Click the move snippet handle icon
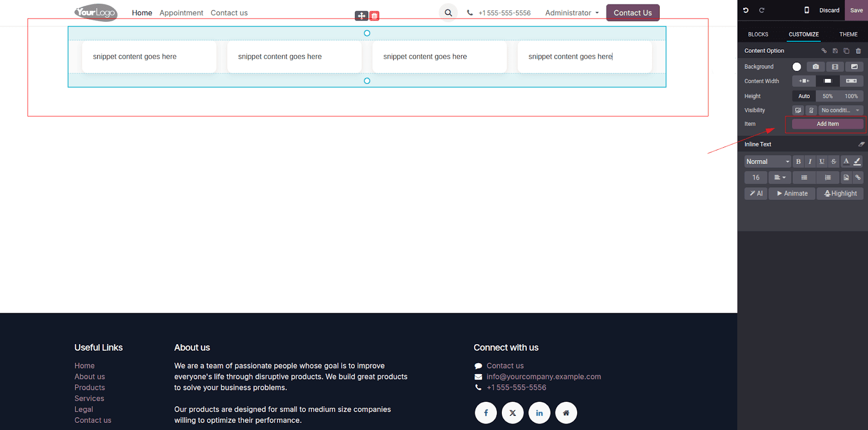 361,16
